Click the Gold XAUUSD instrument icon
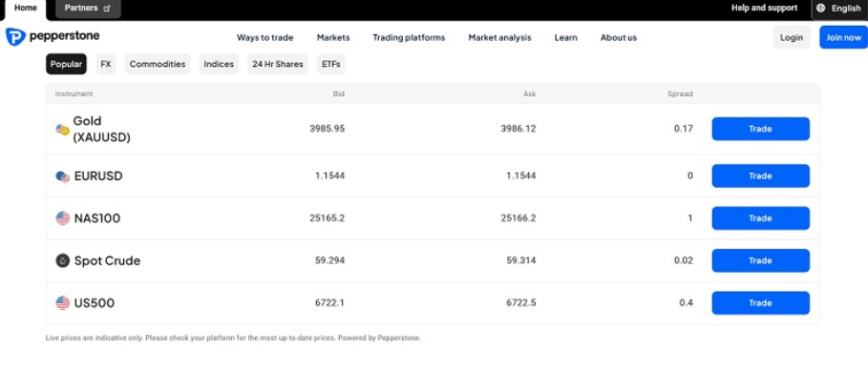The image size is (868, 371). point(63,130)
